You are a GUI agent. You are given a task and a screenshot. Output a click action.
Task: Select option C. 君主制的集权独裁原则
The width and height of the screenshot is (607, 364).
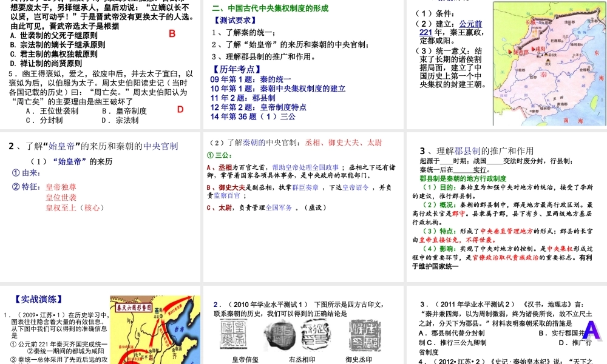click(x=54, y=54)
